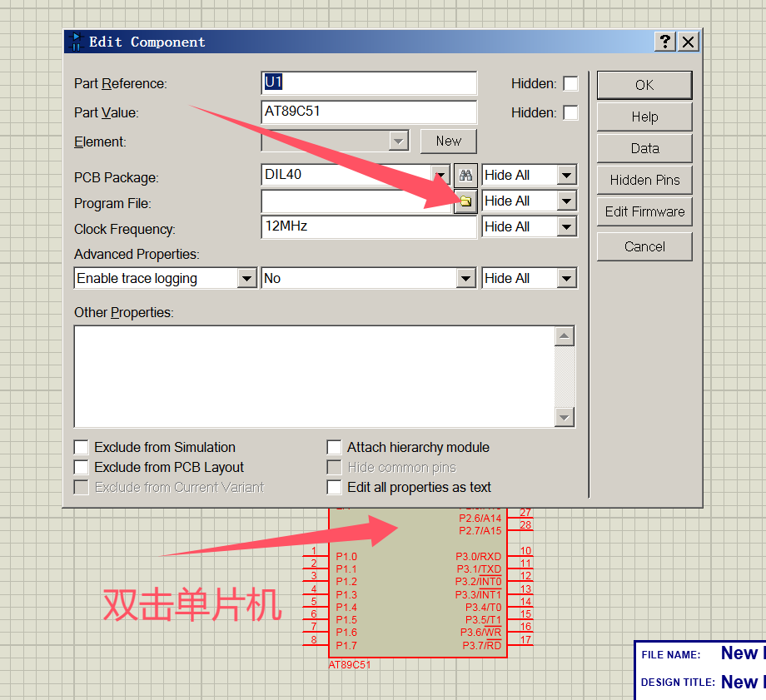Viewport: 766px width, 700px height.
Task: Open Hide All dropdown for Clock Frequency
Action: (x=566, y=226)
